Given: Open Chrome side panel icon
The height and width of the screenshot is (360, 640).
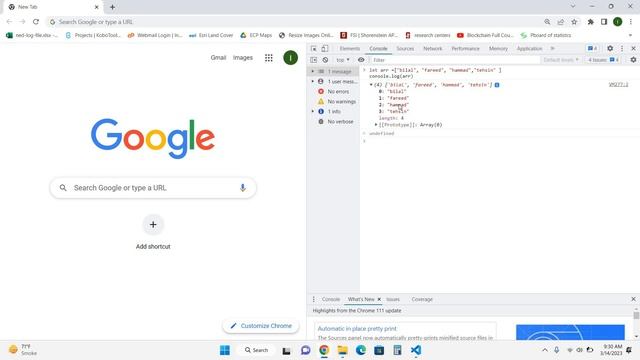Looking at the screenshot, I should coord(604,22).
